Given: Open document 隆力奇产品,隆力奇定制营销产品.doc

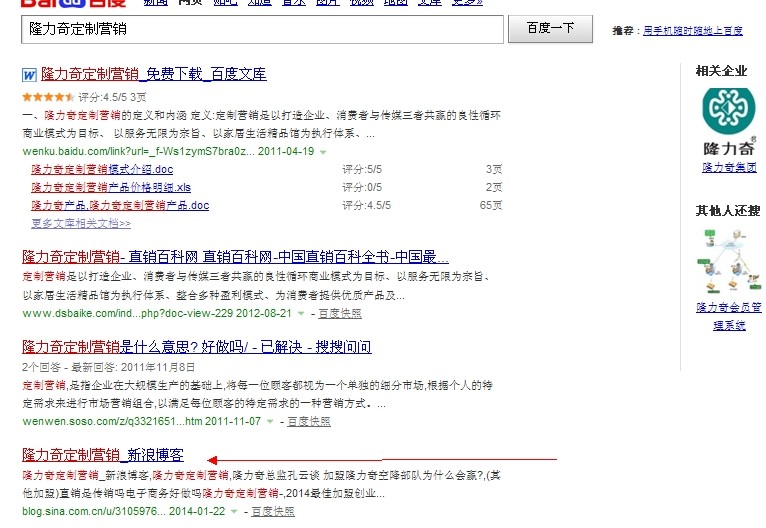Looking at the screenshot, I should pos(120,206).
